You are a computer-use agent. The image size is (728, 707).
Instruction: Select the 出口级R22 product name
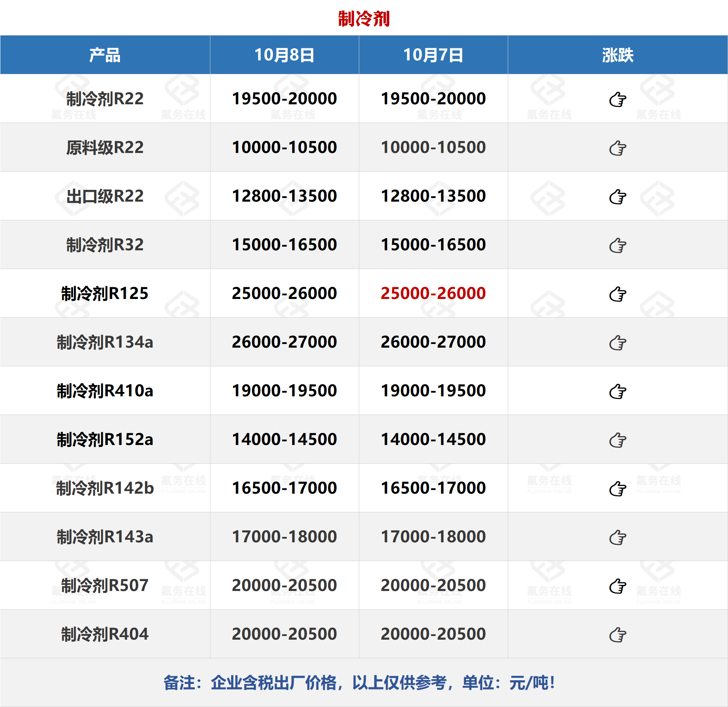tap(105, 196)
